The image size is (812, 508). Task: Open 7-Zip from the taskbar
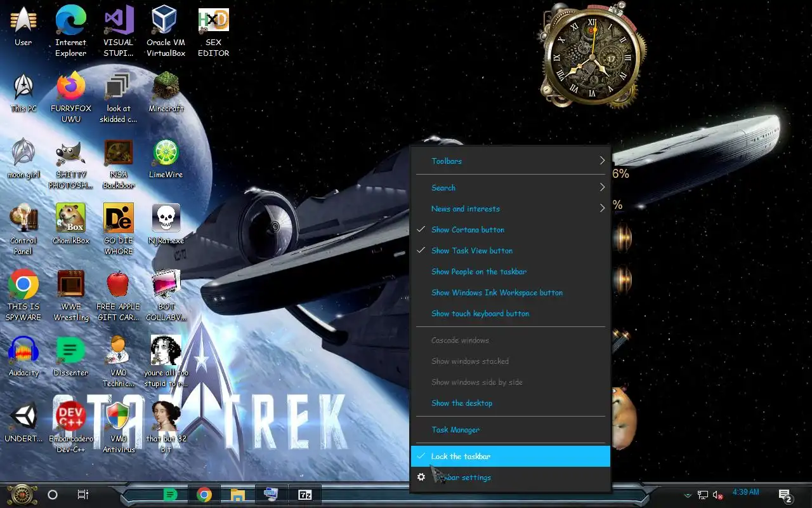tap(305, 495)
